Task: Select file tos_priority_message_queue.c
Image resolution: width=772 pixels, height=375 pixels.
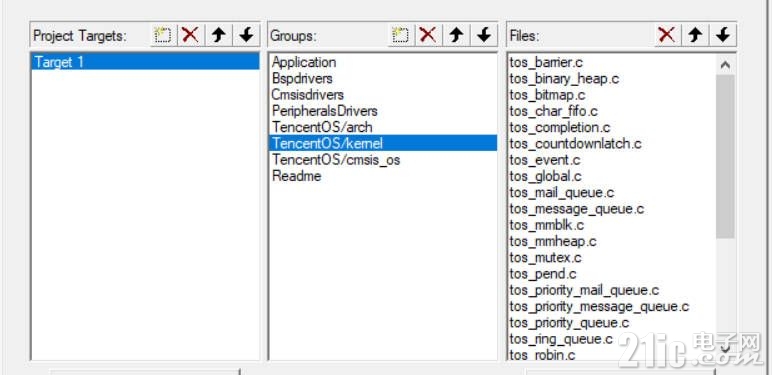Action: (599, 306)
